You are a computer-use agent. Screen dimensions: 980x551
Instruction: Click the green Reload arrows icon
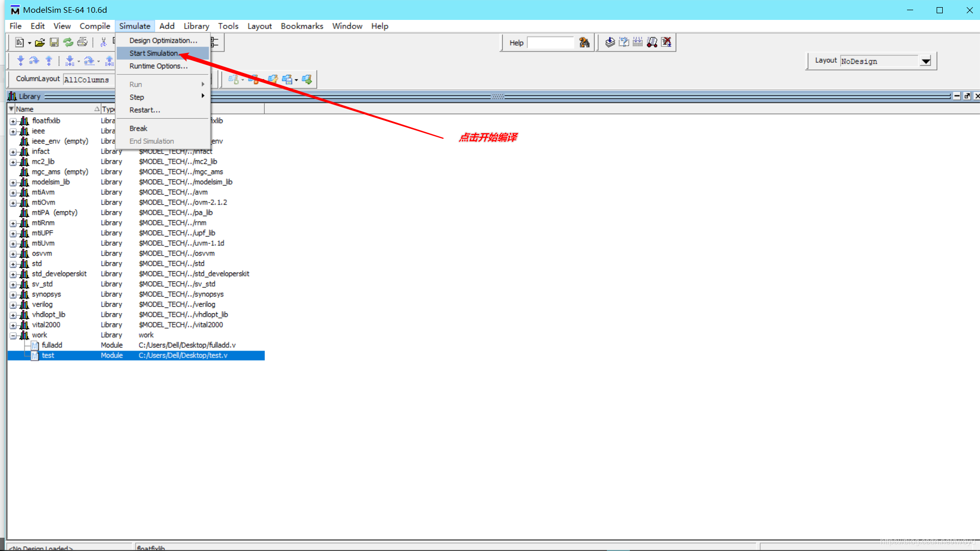(68, 42)
